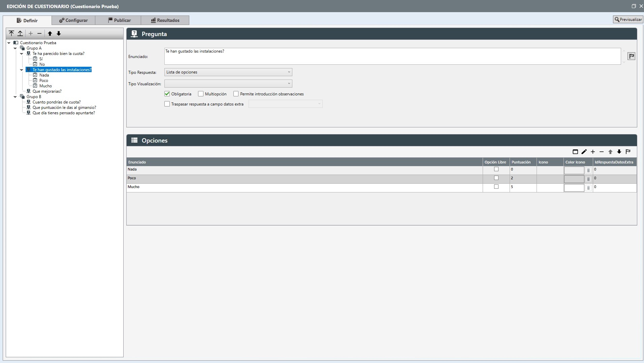Viewport: 644px width, 363px height.
Task: Click the flag icon in Opciones toolbar
Action: pyautogui.click(x=628, y=152)
